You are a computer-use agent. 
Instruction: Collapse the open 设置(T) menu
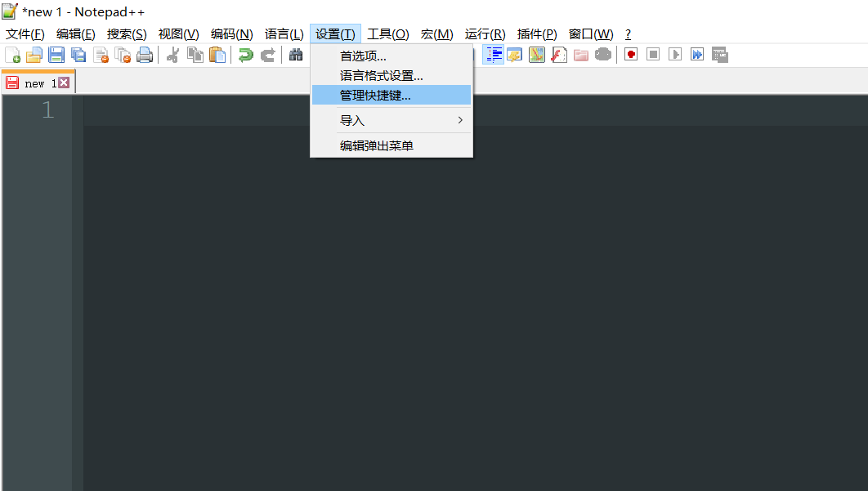pos(335,34)
